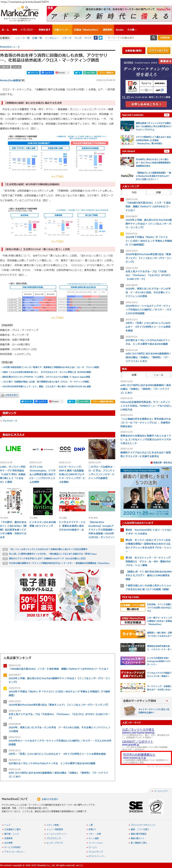
Task: Click top プッシュ通知 orange button
Action: (106, 73)
